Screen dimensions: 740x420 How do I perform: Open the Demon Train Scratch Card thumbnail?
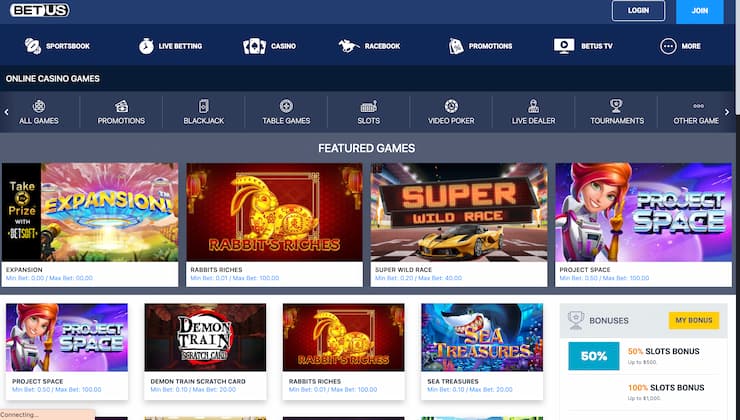click(x=205, y=337)
